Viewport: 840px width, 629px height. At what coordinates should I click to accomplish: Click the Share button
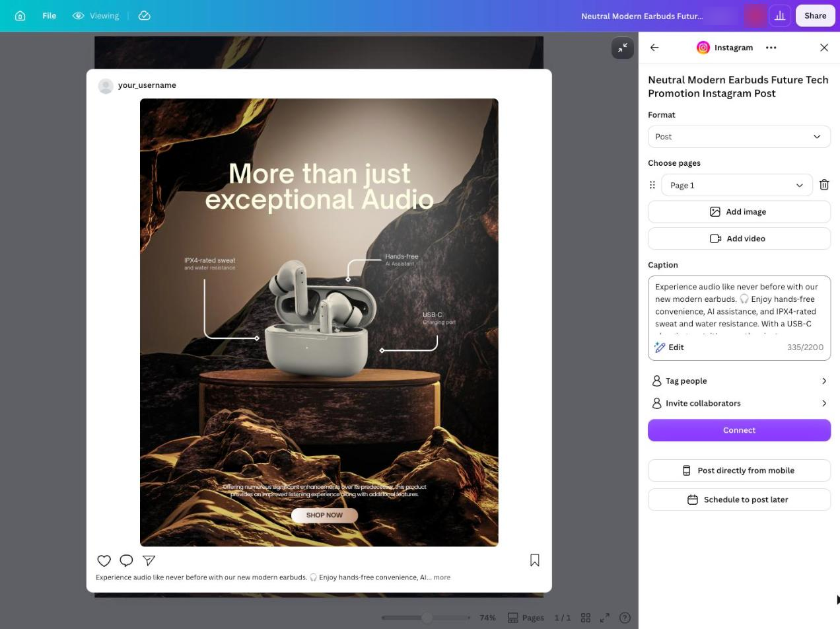point(815,16)
